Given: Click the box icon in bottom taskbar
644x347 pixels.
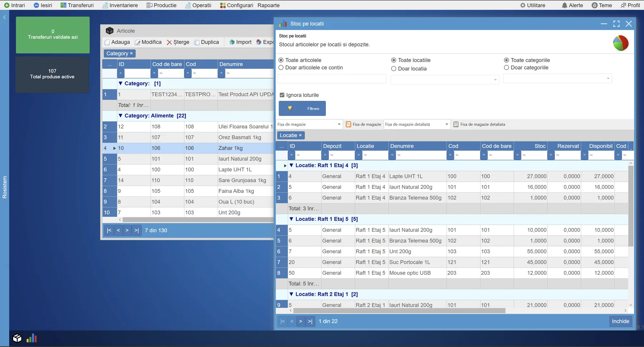Looking at the screenshot, I should click(x=17, y=338).
